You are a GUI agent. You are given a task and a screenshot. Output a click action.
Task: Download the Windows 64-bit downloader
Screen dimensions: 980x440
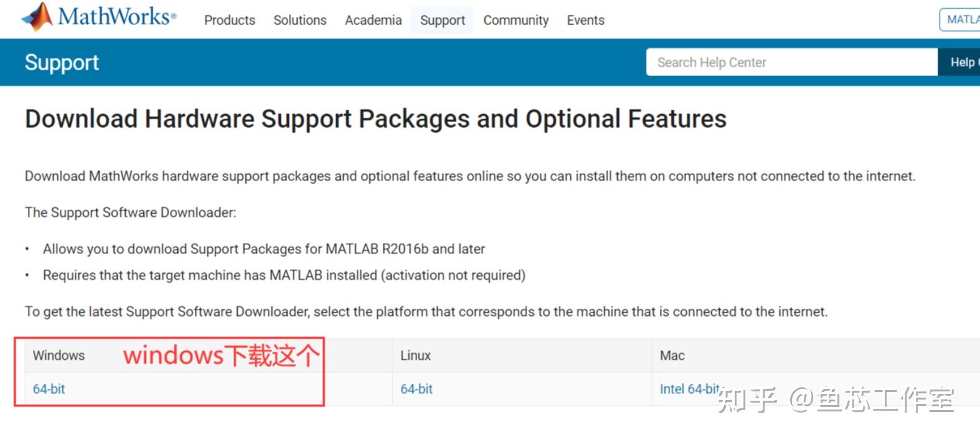pyautogui.click(x=49, y=389)
